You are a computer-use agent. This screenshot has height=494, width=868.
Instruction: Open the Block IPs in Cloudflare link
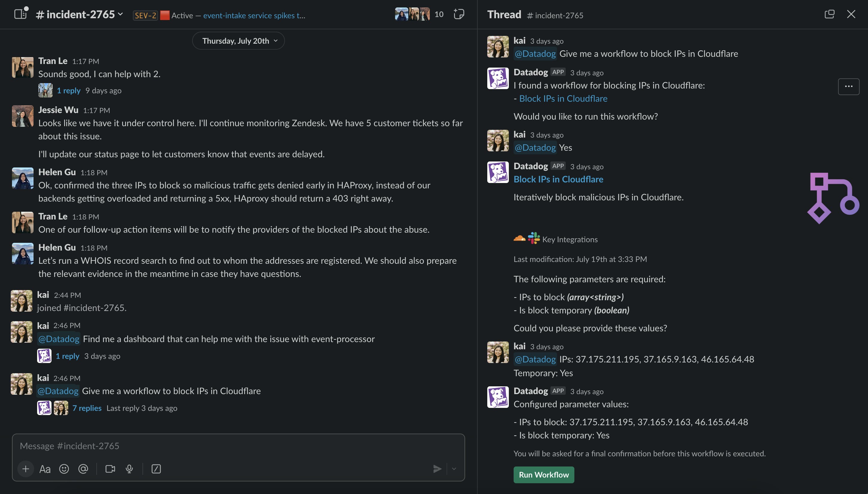[x=563, y=99]
